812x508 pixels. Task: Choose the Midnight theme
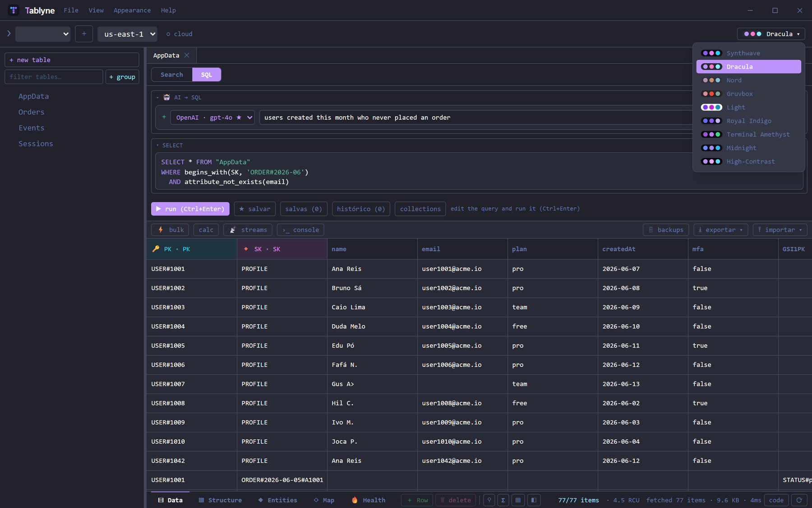(749, 148)
